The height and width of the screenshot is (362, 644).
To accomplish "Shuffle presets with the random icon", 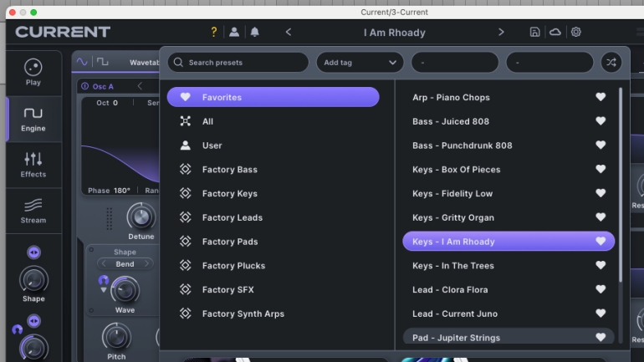I will click(x=611, y=63).
